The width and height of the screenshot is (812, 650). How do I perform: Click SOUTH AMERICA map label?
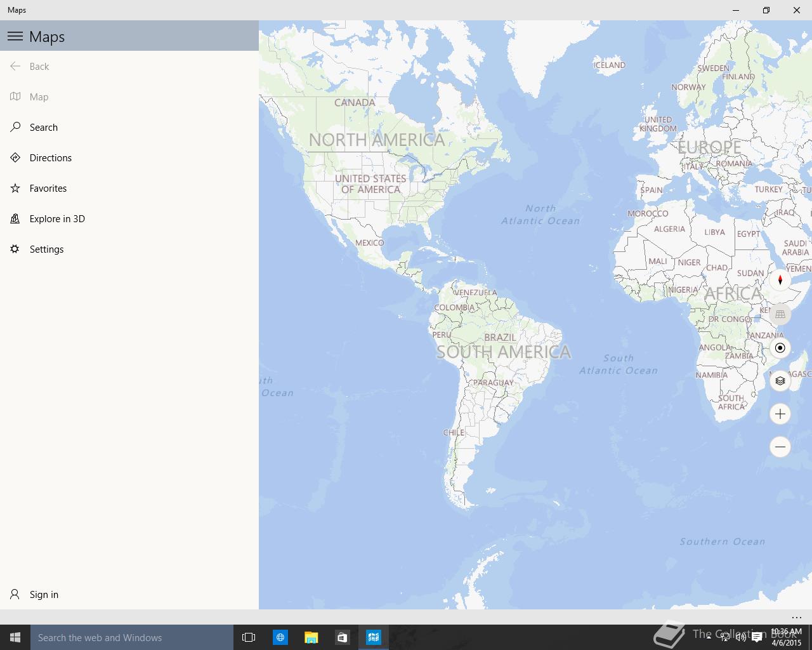[504, 352]
